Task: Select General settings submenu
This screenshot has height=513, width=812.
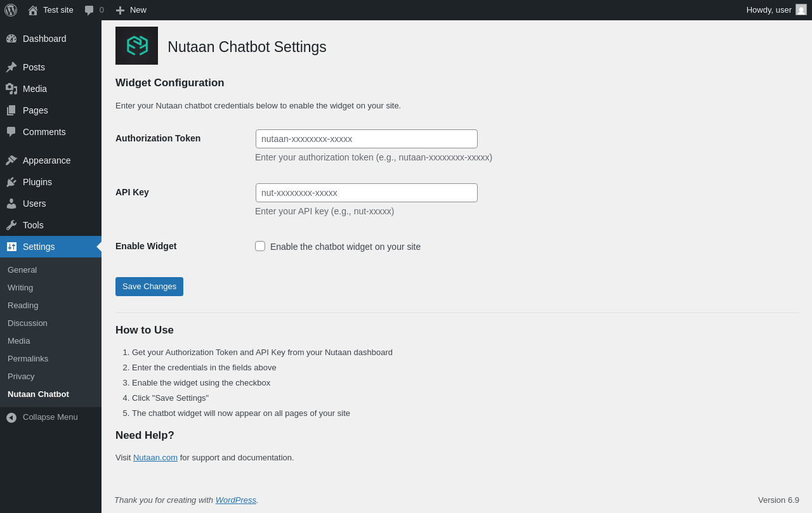Action: [22, 270]
